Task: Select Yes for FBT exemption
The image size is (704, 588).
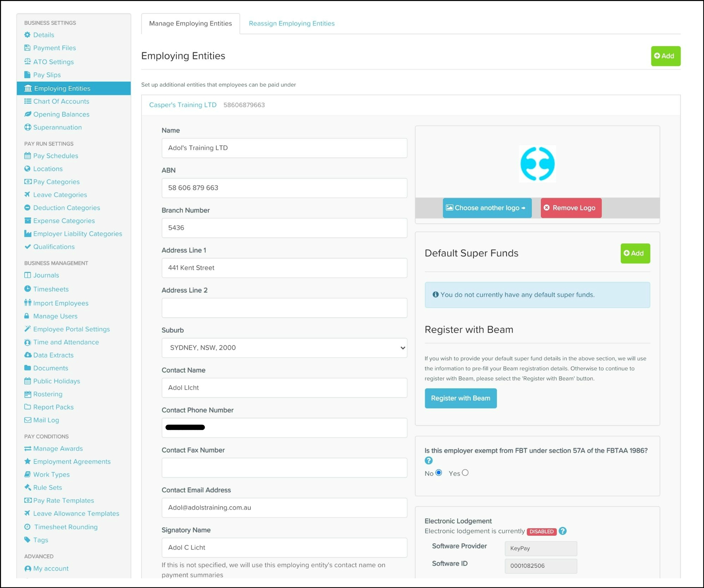Action: click(465, 473)
